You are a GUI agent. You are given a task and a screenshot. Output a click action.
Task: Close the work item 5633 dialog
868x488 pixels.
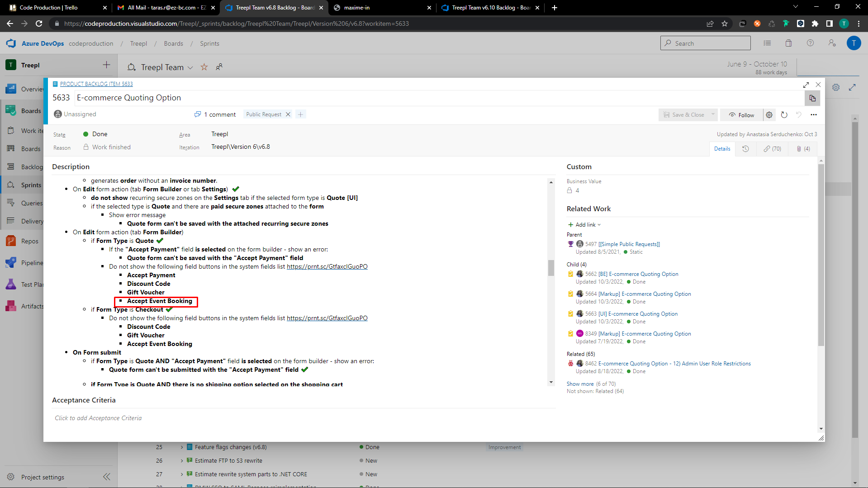(x=818, y=85)
